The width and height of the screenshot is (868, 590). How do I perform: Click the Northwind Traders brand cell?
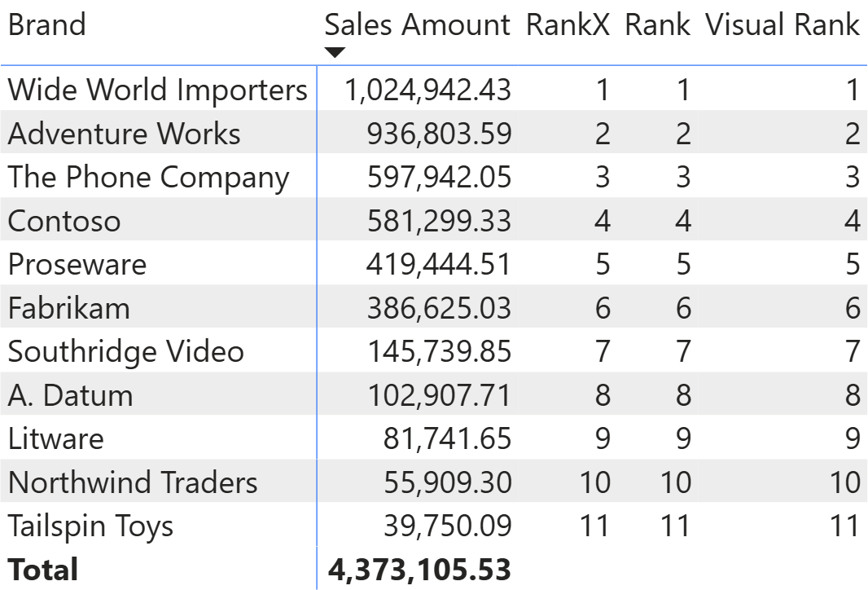(x=132, y=483)
